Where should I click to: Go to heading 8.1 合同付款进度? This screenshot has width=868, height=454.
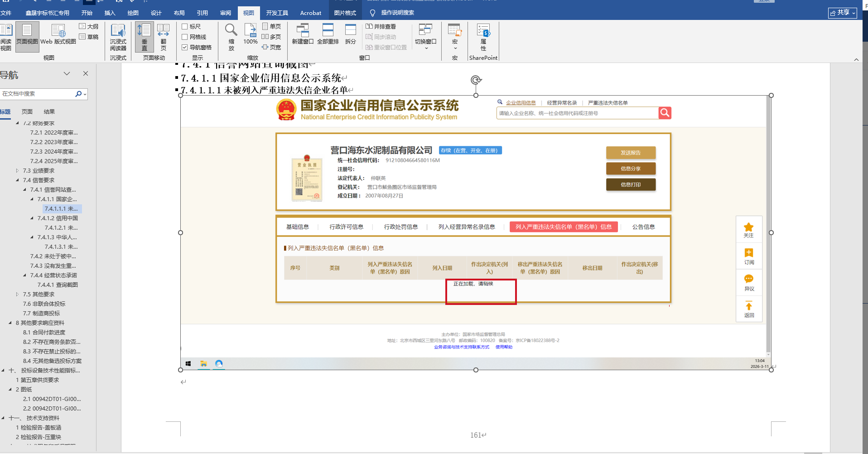44,333
